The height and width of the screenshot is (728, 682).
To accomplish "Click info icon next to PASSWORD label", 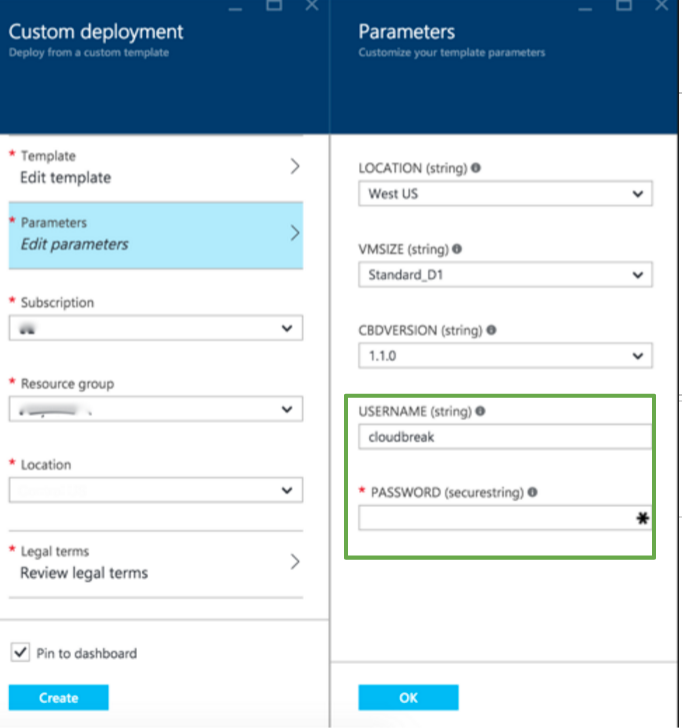I will [x=532, y=492].
